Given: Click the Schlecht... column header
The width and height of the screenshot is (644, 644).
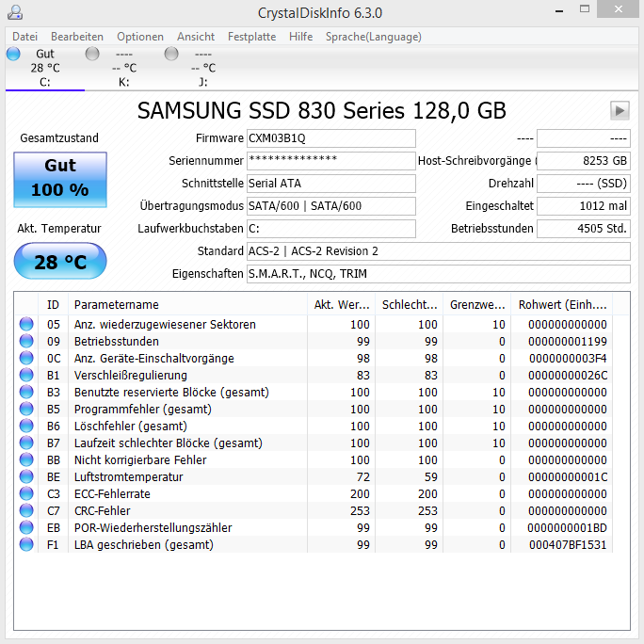Looking at the screenshot, I should [x=409, y=305].
